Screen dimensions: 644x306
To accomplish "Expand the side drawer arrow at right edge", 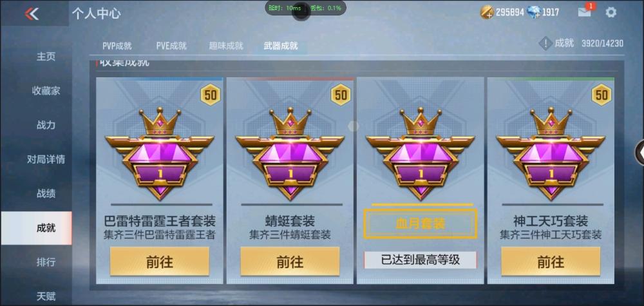I will (x=639, y=153).
